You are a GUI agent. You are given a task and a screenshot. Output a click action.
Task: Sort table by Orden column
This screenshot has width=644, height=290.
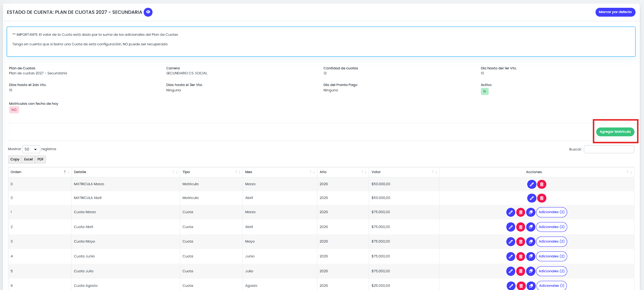click(x=40, y=172)
